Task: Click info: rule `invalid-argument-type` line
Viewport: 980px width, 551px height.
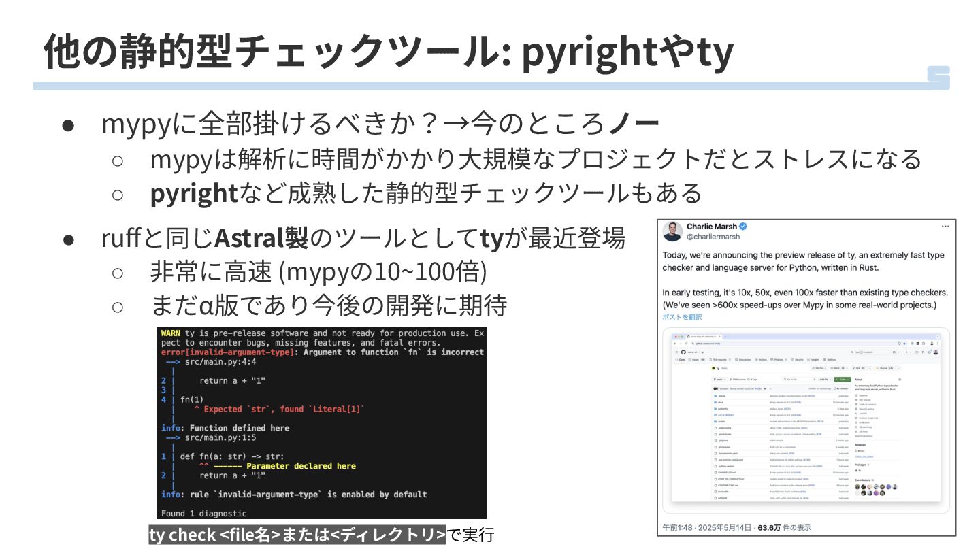Action: click(294, 495)
